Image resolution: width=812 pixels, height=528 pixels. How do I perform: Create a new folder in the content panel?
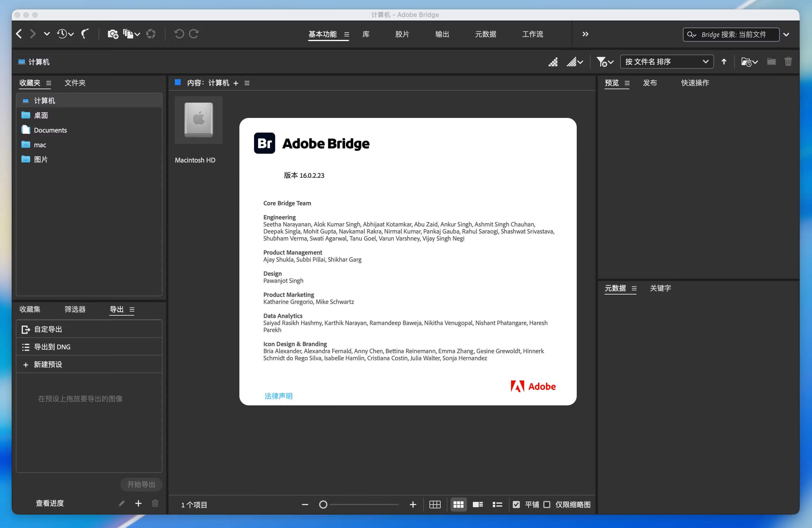(x=771, y=62)
